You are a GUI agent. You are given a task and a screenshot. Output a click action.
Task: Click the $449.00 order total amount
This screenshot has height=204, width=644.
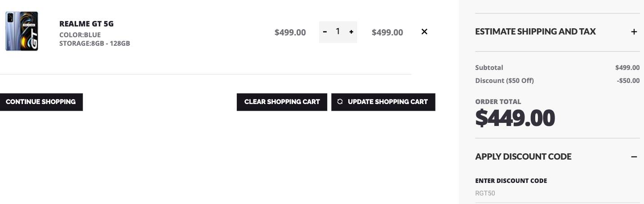tap(515, 118)
